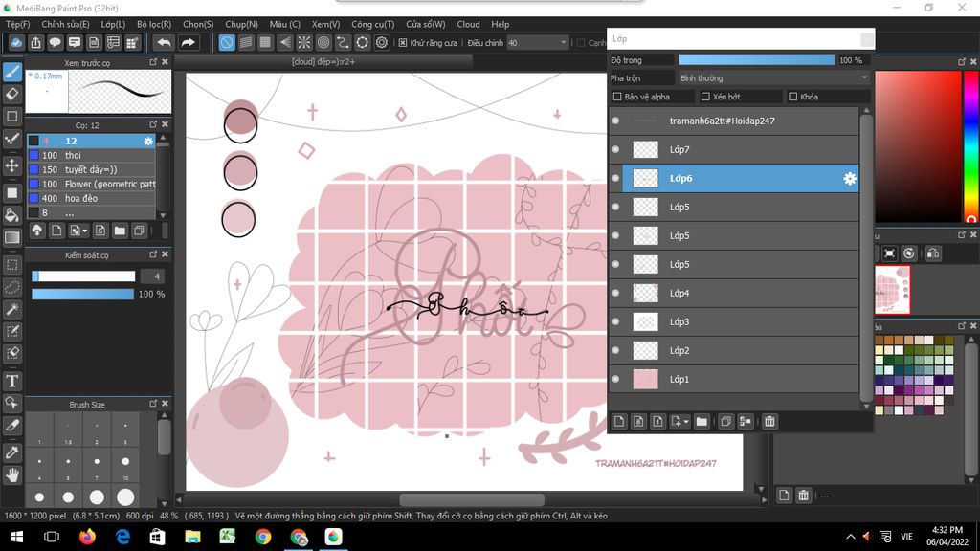Click the duplicate layer icon
Screen dimensions: 980x551
pos(725,422)
